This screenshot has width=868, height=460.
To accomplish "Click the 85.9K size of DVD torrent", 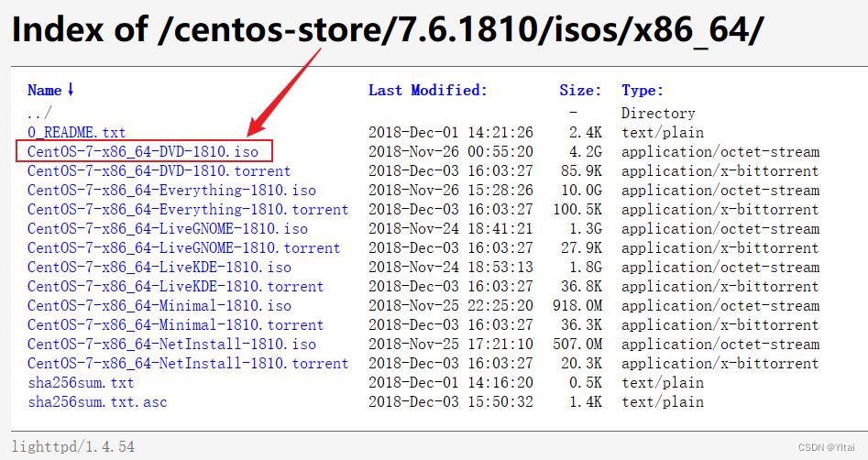I will 582,171.
